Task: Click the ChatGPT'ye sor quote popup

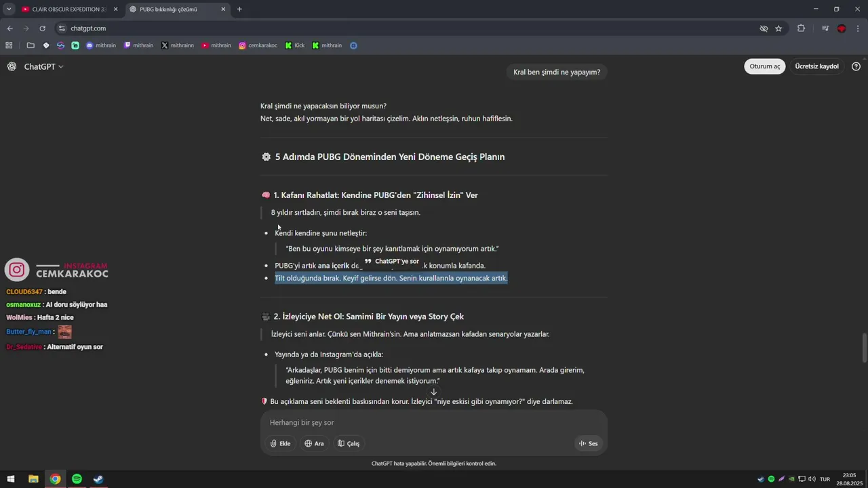Action: pyautogui.click(x=392, y=262)
